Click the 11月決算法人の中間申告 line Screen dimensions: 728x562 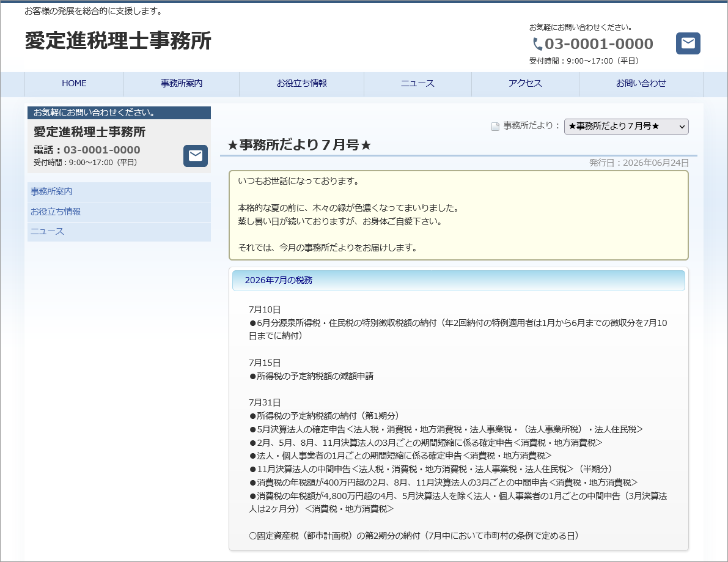click(430, 469)
